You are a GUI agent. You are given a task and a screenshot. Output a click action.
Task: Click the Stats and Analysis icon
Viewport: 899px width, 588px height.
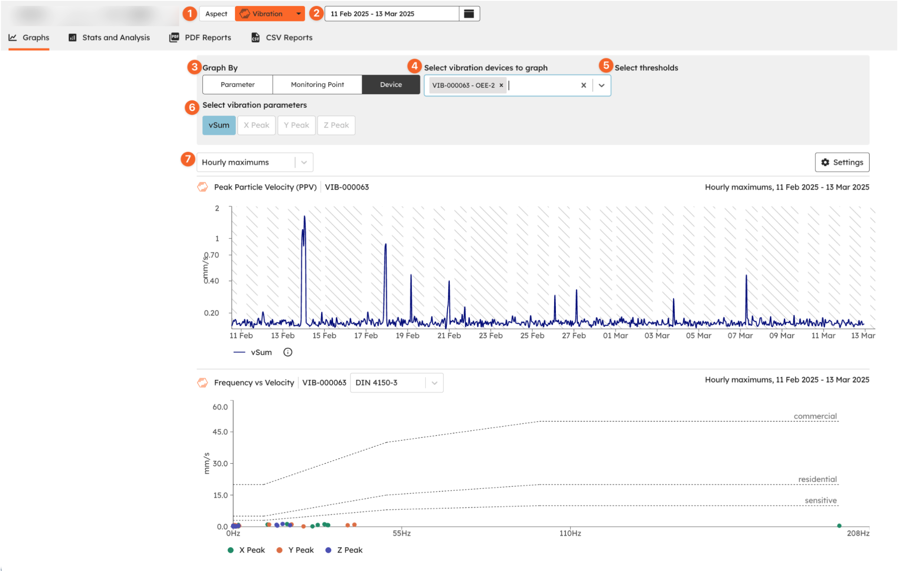click(x=73, y=38)
